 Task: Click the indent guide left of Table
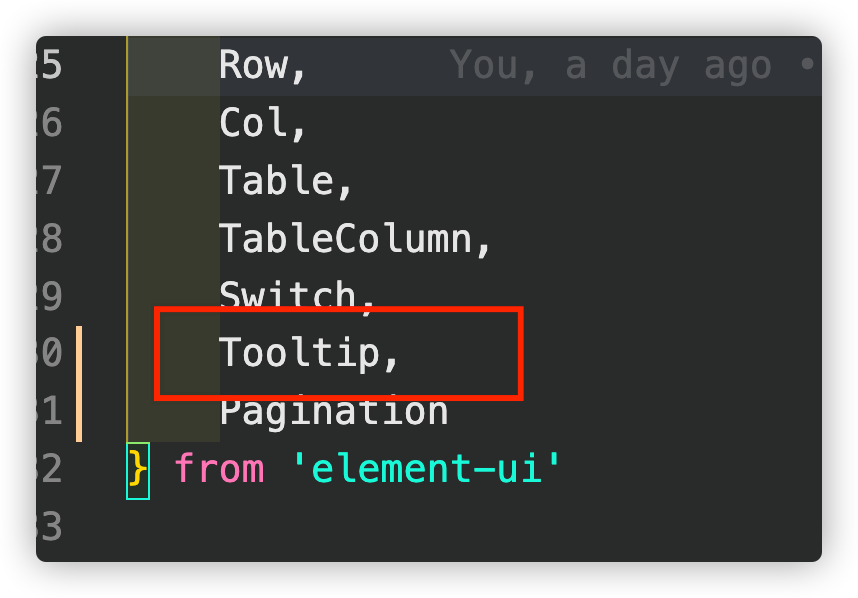(128, 181)
